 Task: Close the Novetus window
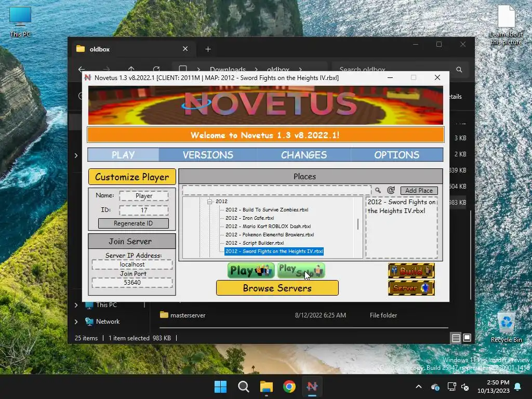(437, 78)
